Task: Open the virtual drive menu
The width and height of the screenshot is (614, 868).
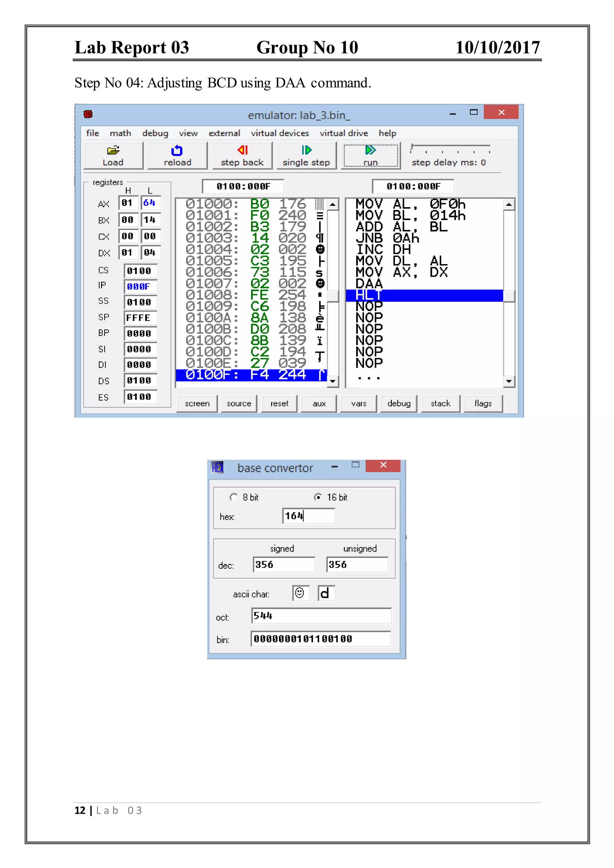Action: (x=344, y=133)
